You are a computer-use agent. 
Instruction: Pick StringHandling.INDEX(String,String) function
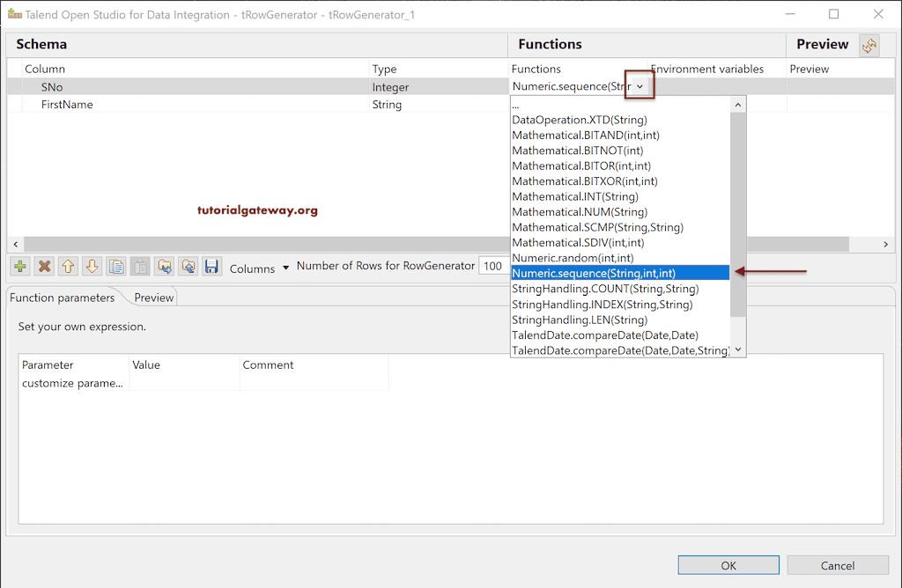tap(620, 305)
